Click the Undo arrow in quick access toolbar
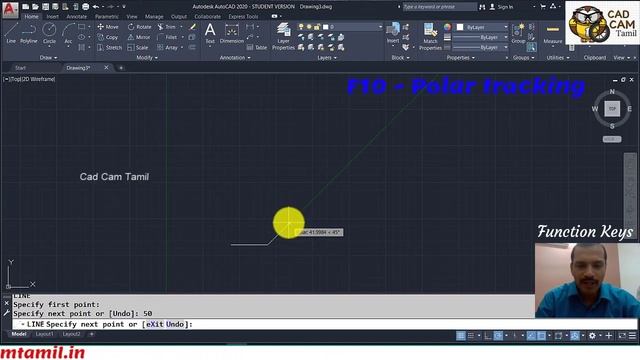The height and width of the screenshot is (360, 640). (x=96, y=7)
